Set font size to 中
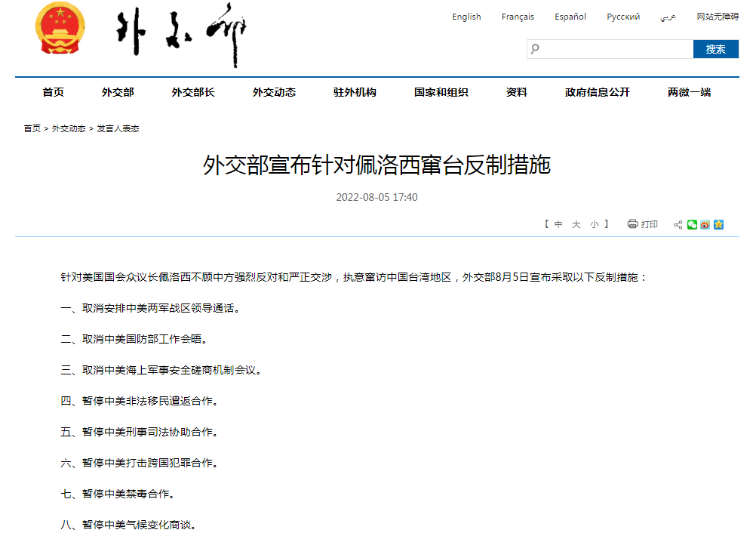Image resolution: width=756 pixels, height=533 pixels. pyautogui.click(x=558, y=224)
